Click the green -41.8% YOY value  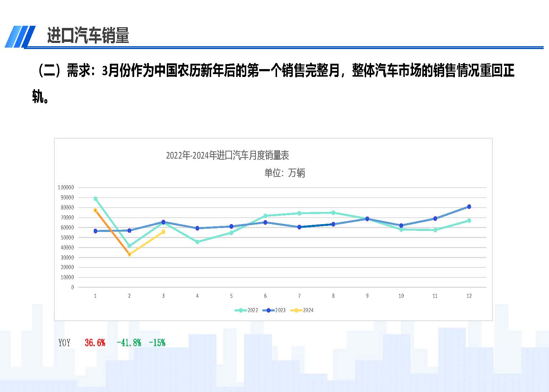129,343
